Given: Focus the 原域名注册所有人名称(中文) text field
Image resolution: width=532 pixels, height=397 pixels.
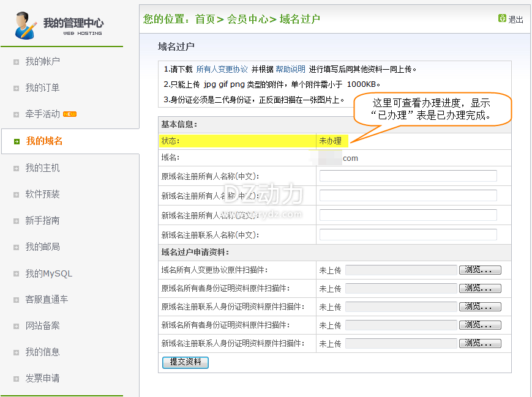Looking at the screenshot, I should click(x=408, y=176).
